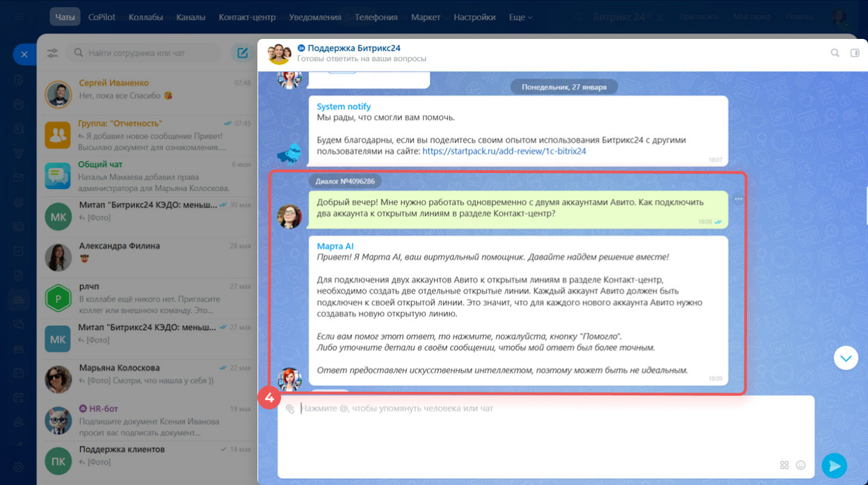
Task: Click the Марта AI sender name
Action: [335, 246]
